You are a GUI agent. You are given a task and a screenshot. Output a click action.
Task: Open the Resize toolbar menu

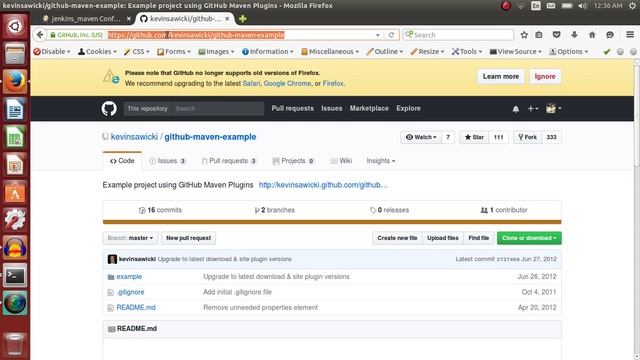point(427,52)
